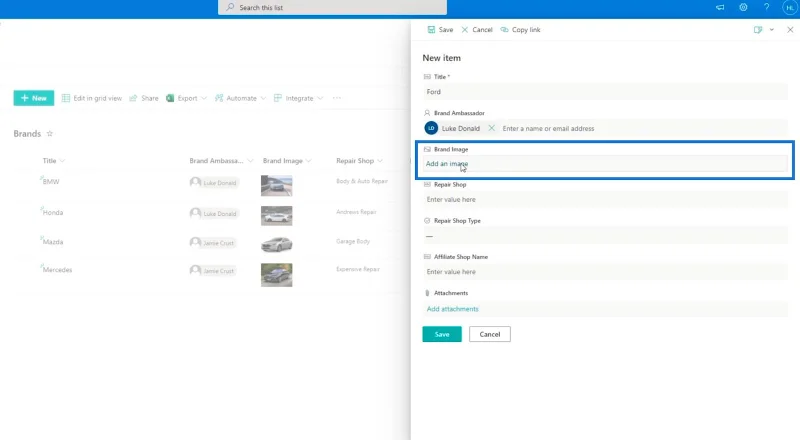Open the edit form icon at top right
The height and width of the screenshot is (440, 800).
coord(758,30)
